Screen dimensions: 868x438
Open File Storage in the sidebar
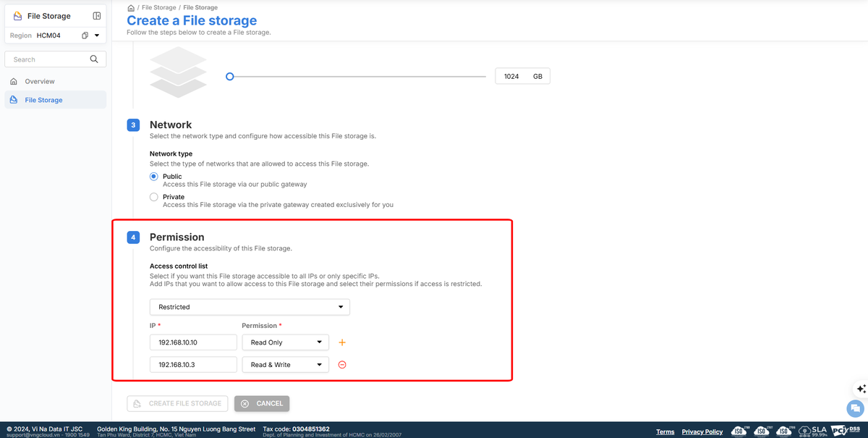[x=43, y=100]
